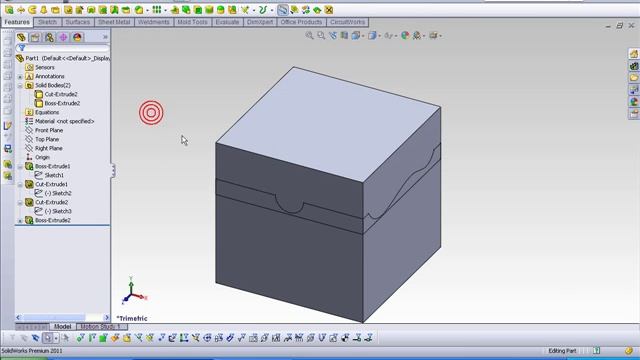Click the green Curves icon in Features toolbar
The width and height of the screenshot is (640, 360).
click(262, 9)
